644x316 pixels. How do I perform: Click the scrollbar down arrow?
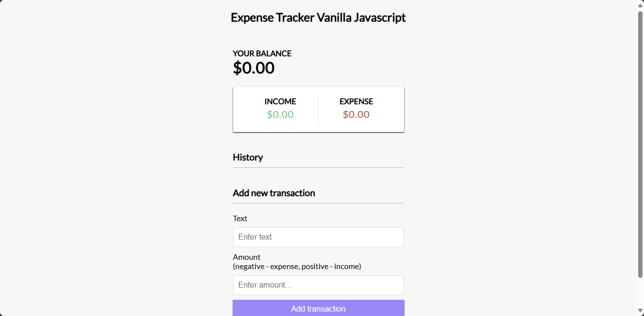coord(640,311)
